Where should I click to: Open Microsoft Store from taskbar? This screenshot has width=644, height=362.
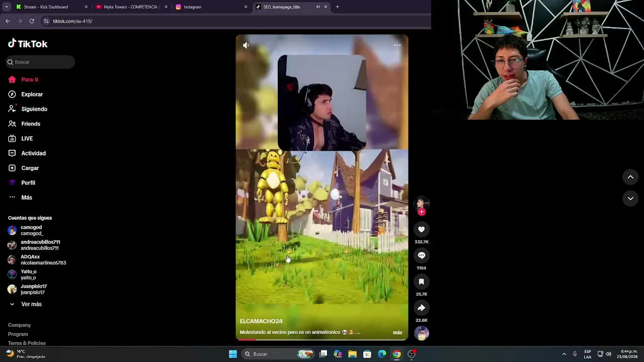367,354
